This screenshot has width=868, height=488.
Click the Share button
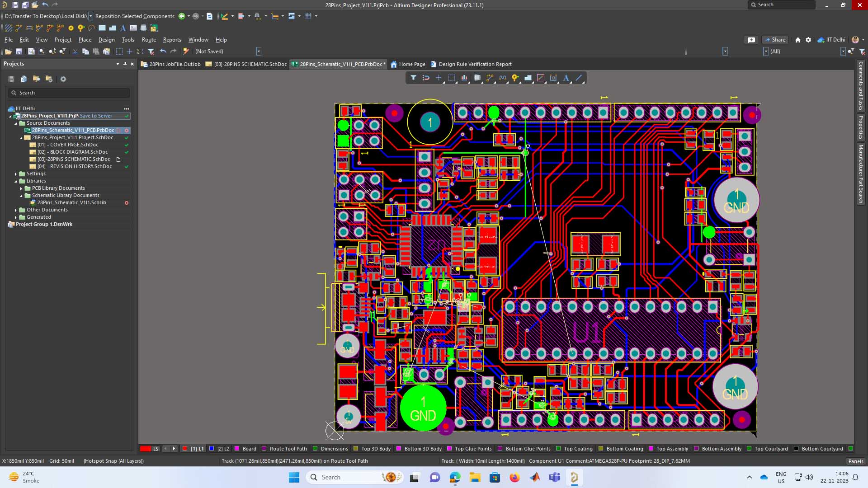point(775,40)
